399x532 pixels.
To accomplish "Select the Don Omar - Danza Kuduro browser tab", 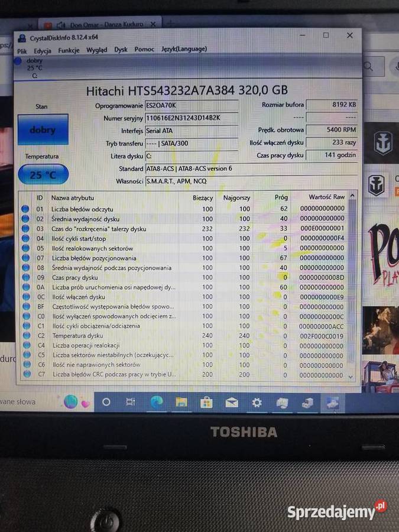I will pos(100,24).
